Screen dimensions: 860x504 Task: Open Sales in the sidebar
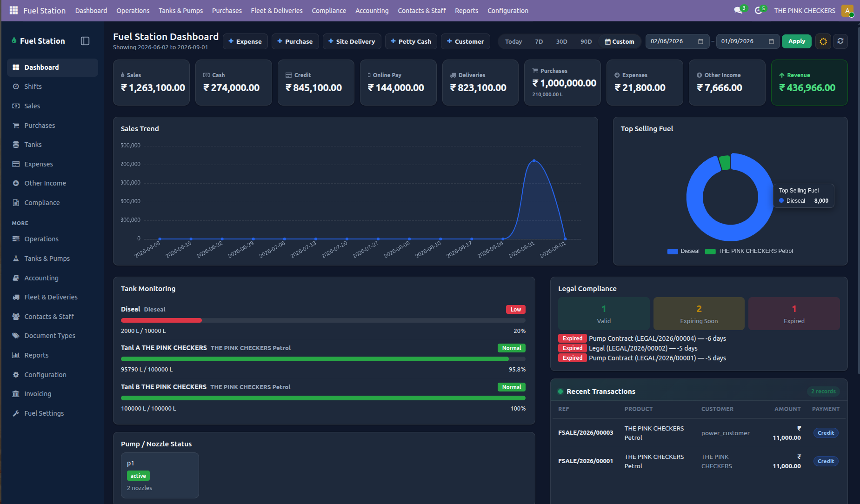[53, 106]
